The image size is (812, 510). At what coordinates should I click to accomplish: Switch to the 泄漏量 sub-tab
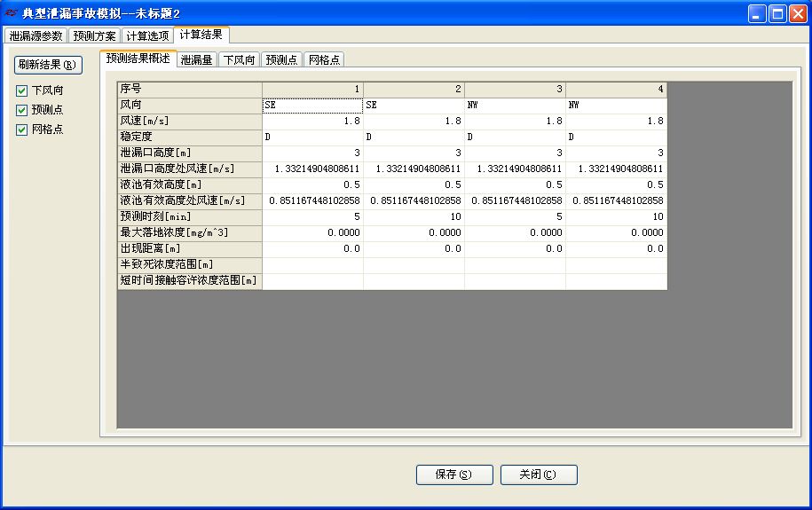point(197,60)
